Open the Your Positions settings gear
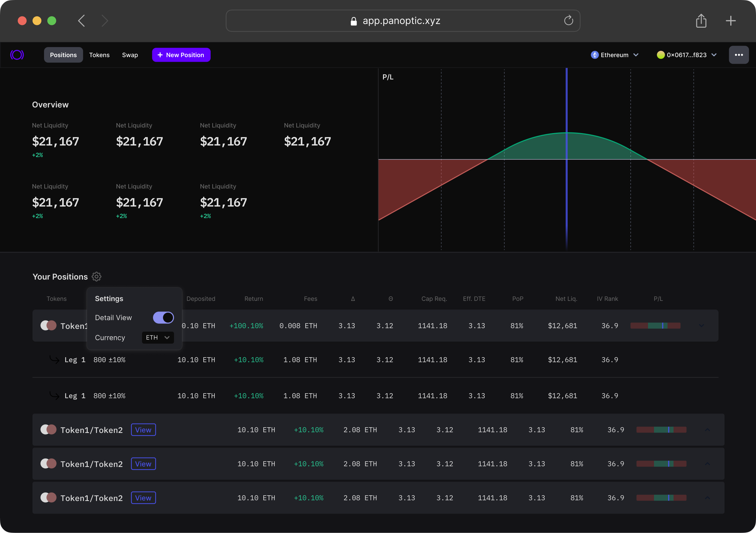This screenshot has height=533, width=756. tap(96, 277)
